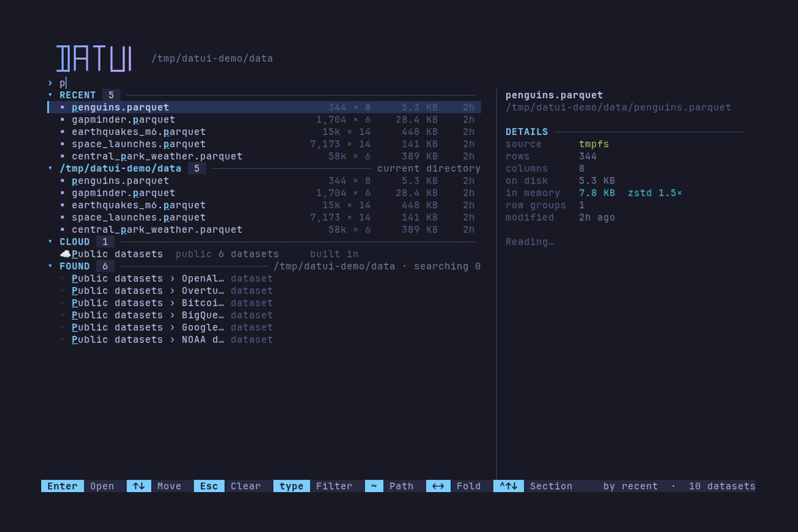Click the in memory value 7.8 KB
798x532 pixels.
click(597, 193)
